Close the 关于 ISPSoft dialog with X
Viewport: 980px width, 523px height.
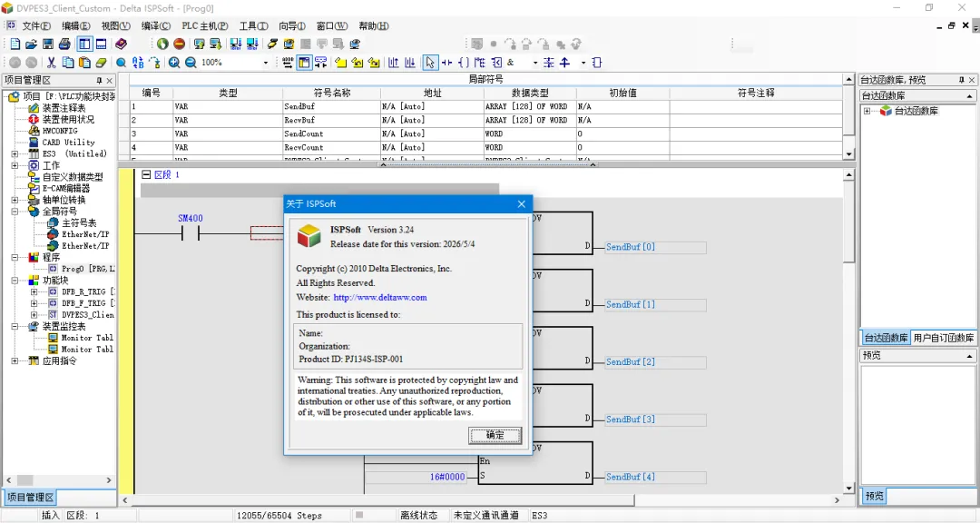[x=522, y=204]
